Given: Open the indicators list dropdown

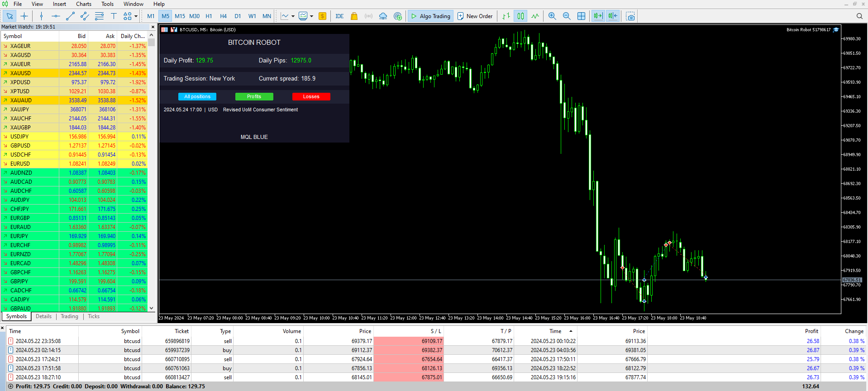Looking at the screenshot, I should click(x=293, y=16).
